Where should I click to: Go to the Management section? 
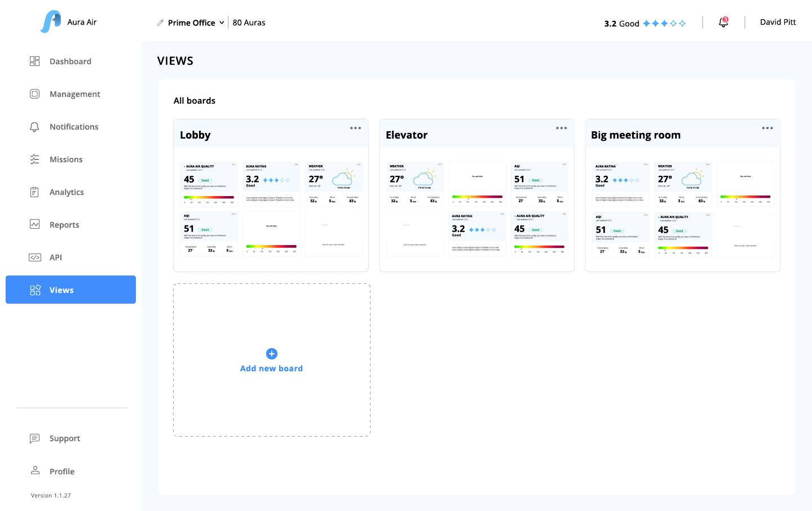point(74,94)
